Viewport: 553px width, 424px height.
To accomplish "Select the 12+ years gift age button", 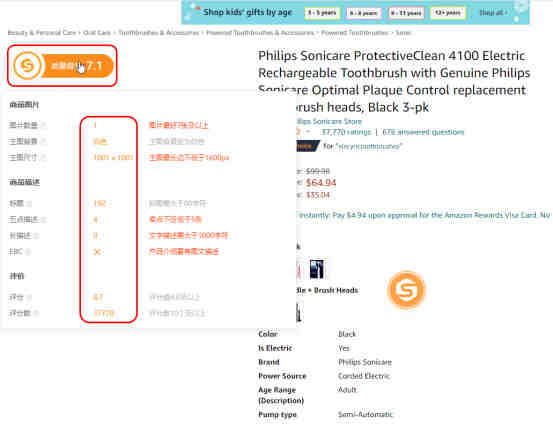I will (448, 13).
